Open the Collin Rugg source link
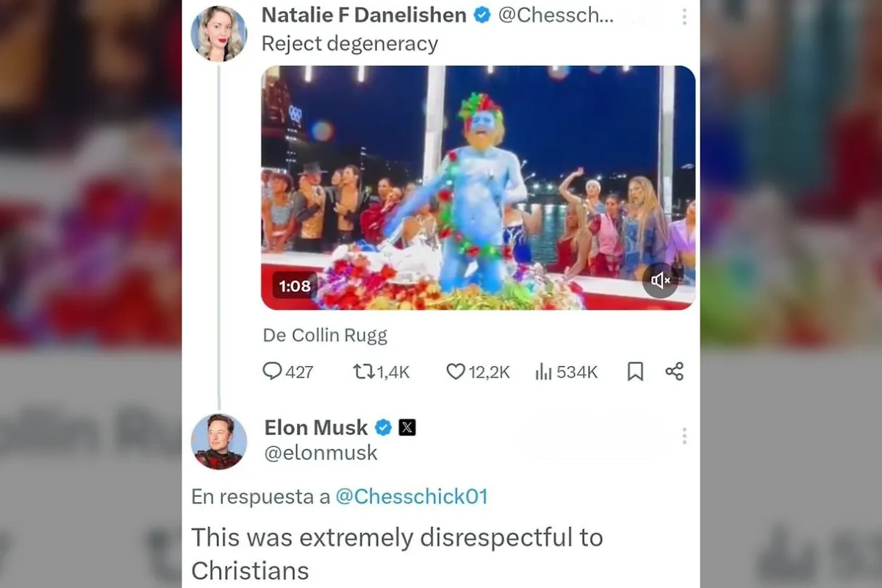The height and width of the screenshot is (588, 882). coord(325,335)
